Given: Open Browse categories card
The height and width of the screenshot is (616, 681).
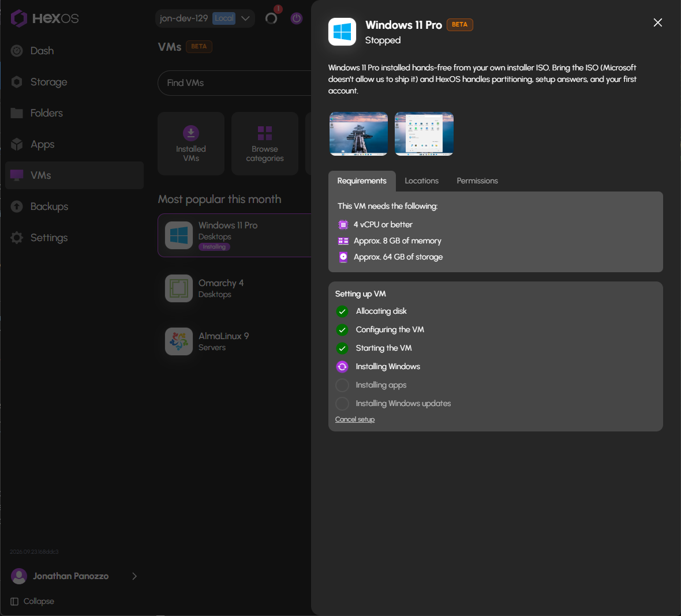Looking at the screenshot, I should click(265, 144).
